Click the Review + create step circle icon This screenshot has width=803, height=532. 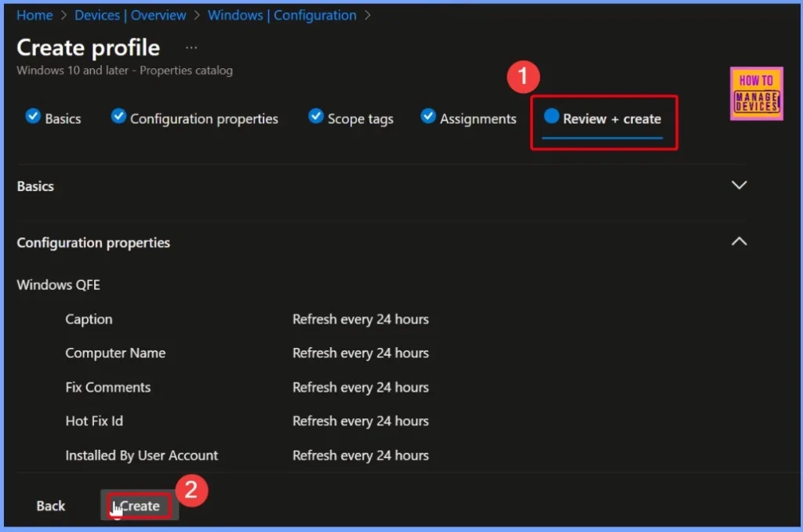(x=551, y=116)
